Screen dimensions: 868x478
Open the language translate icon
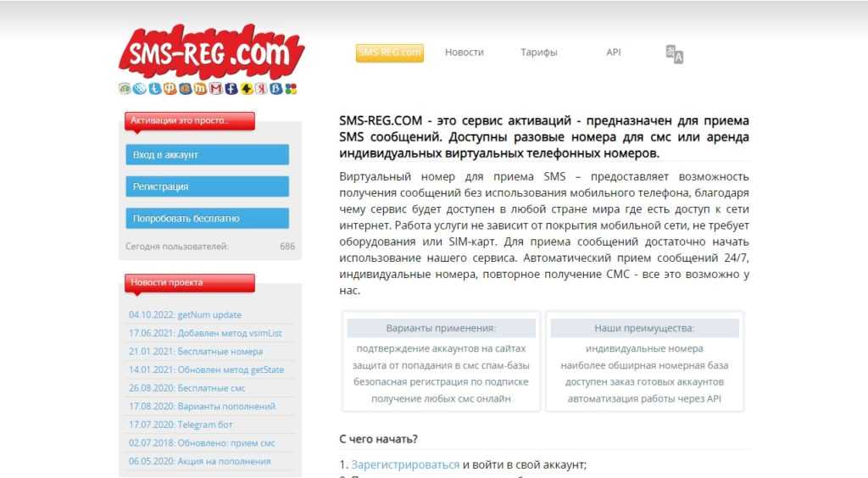coord(674,53)
